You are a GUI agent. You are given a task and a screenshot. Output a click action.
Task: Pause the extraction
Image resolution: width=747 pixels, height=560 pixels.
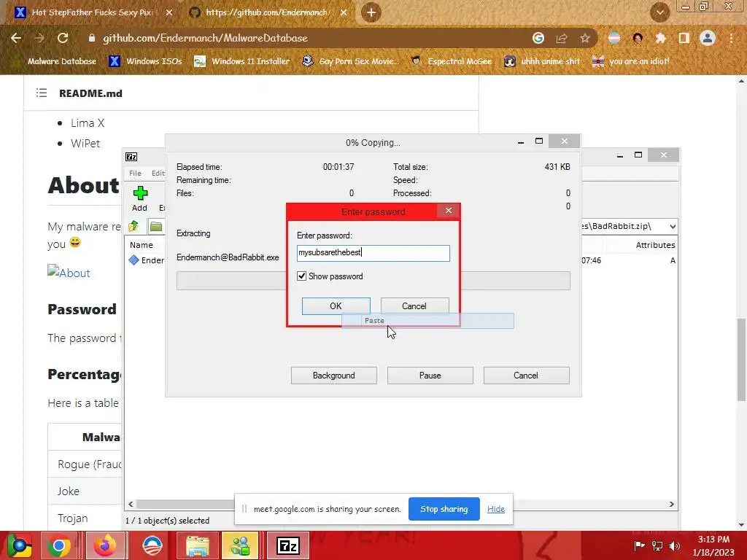430,376
